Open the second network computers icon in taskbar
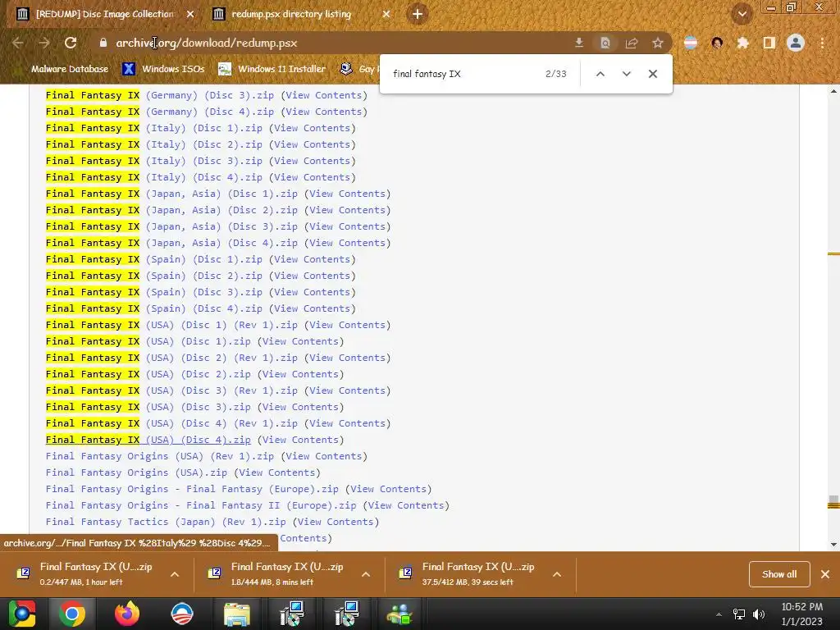The image size is (840, 630). pyautogui.click(x=347, y=614)
